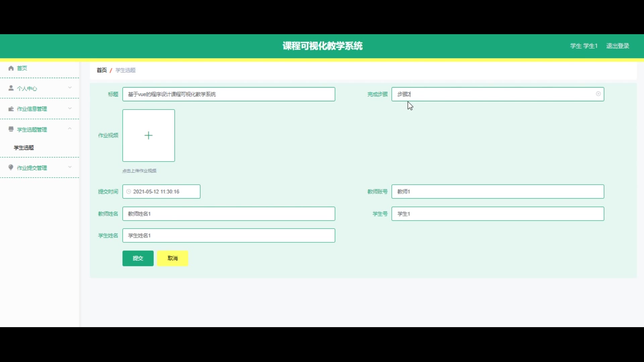
Task: Click the home icon in the sidebar
Action: click(11, 68)
